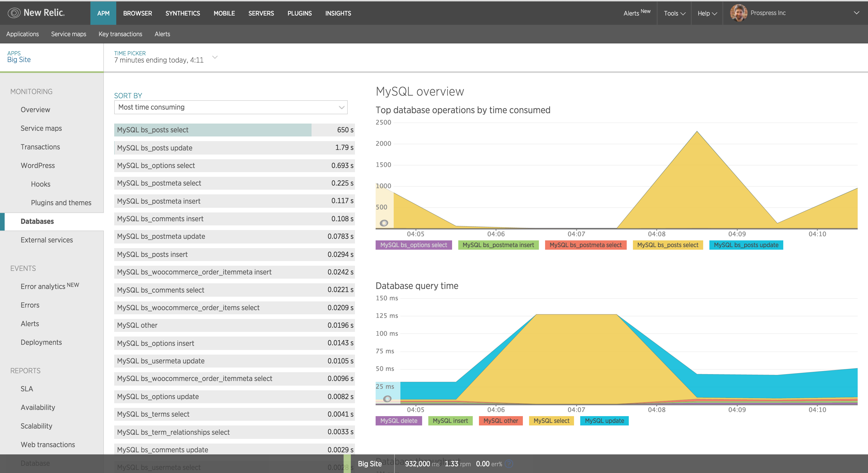Click the Big Site app link

point(19,60)
